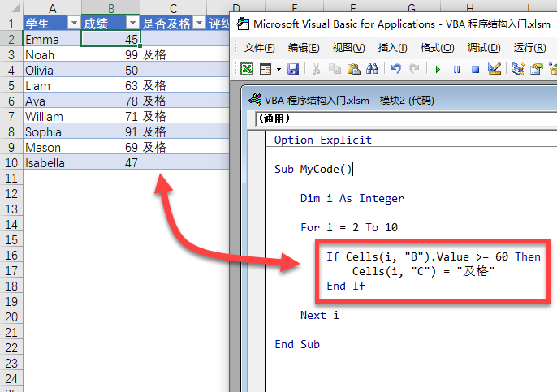The width and height of the screenshot is (557, 392).
Task: Open the 调试(D) menu
Action: [x=484, y=48]
